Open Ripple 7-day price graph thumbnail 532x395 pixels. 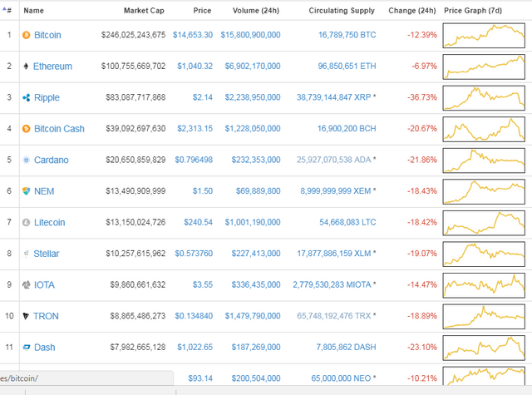click(484, 98)
